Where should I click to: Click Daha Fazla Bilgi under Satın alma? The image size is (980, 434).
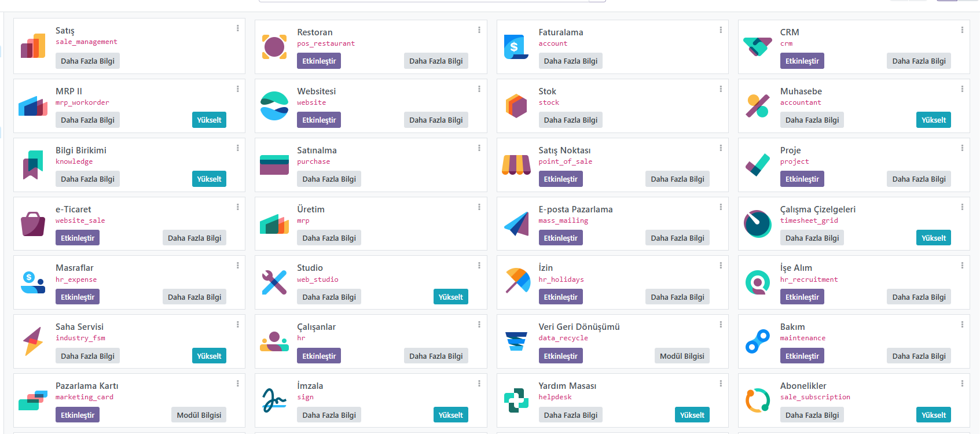[x=329, y=179]
